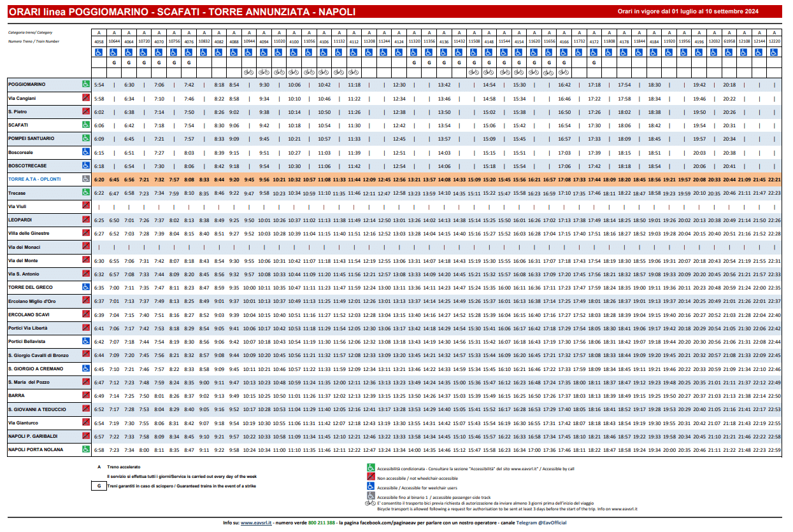Click the green 800 211 388 phone number
The image size is (793, 532).
322,522
